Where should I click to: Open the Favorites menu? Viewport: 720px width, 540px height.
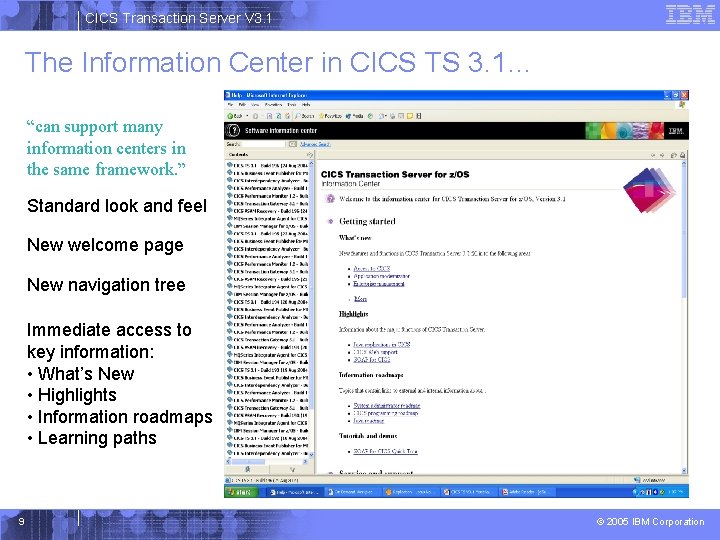point(273,105)
